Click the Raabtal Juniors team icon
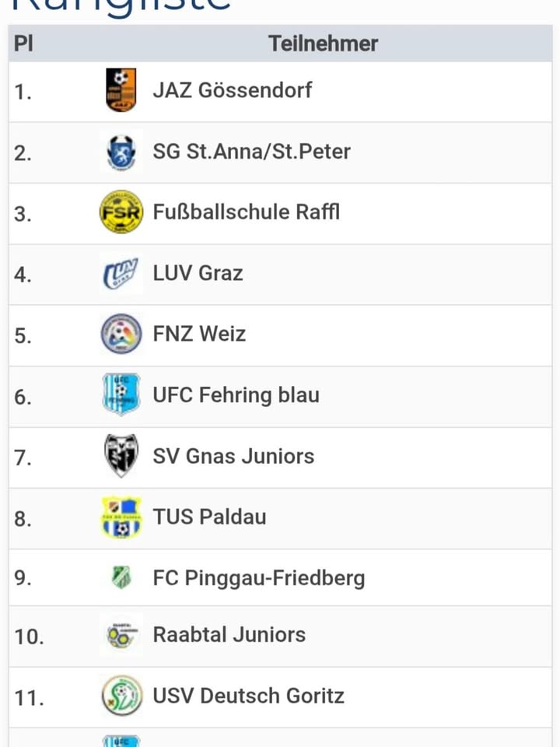 click(x=121, y=635)
